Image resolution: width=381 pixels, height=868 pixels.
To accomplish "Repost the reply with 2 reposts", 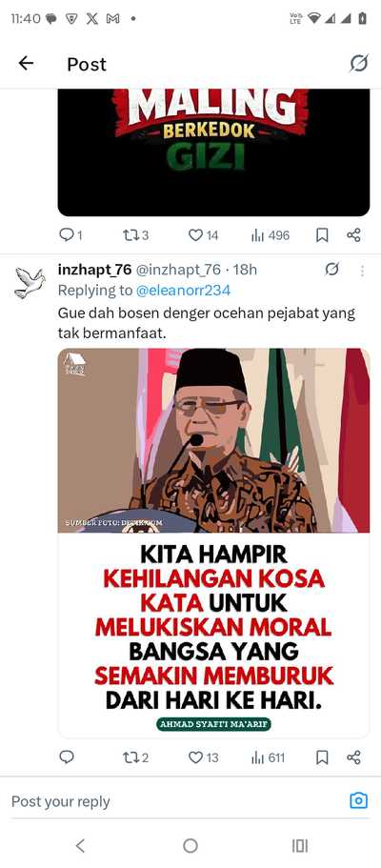I will click(x=135, y=757).
